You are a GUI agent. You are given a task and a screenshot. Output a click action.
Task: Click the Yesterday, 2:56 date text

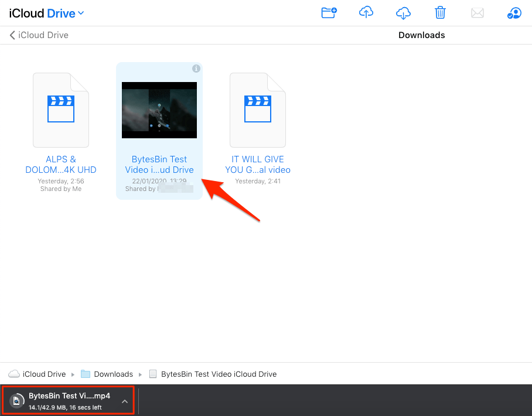pyautogui.click(x=61, y=181)
